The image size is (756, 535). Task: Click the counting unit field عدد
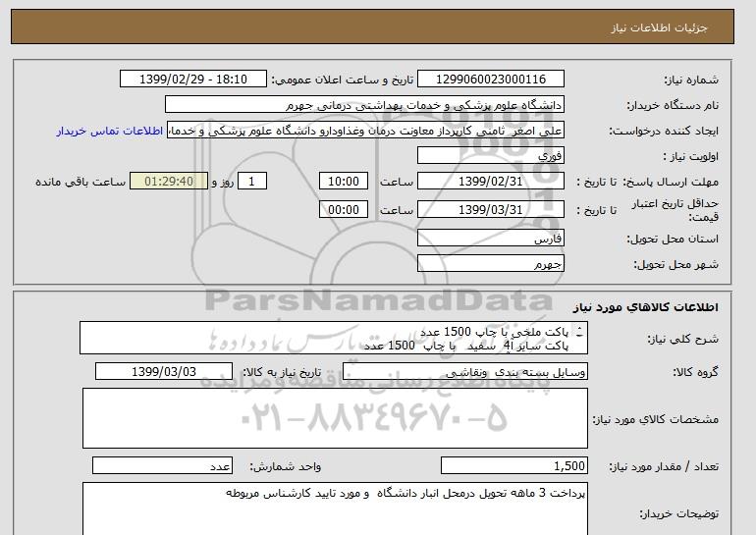coord(162,466)
